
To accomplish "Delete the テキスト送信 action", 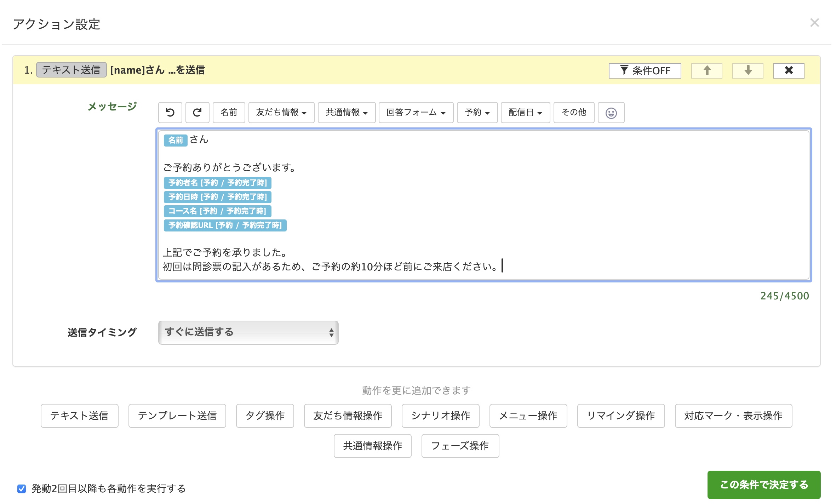I will [789, 70].
